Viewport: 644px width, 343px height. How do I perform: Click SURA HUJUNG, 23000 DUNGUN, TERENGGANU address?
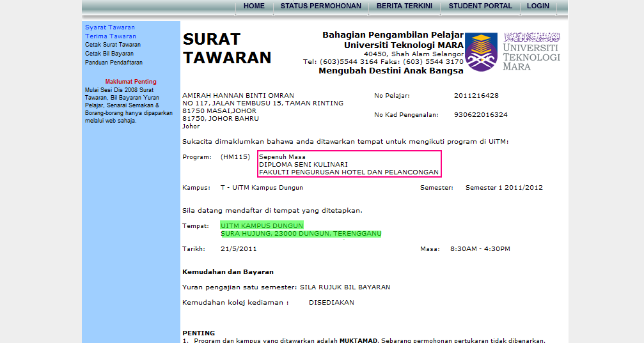(x=301, y=234)
